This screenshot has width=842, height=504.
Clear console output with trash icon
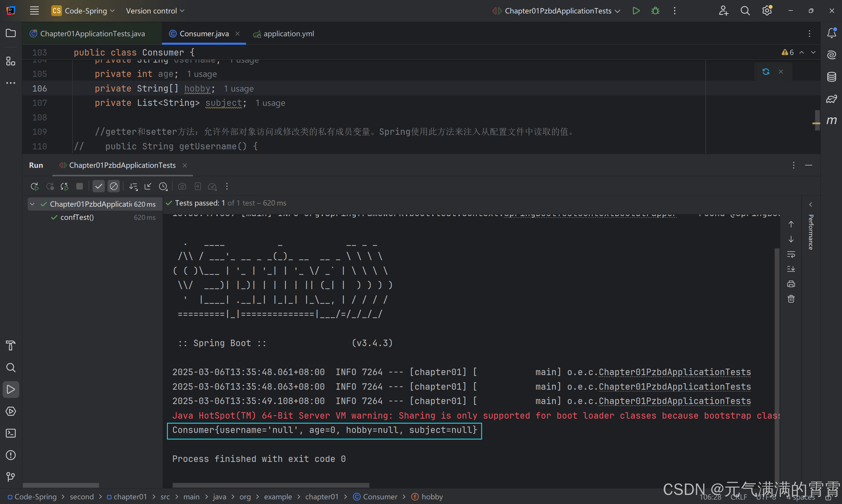791,299
